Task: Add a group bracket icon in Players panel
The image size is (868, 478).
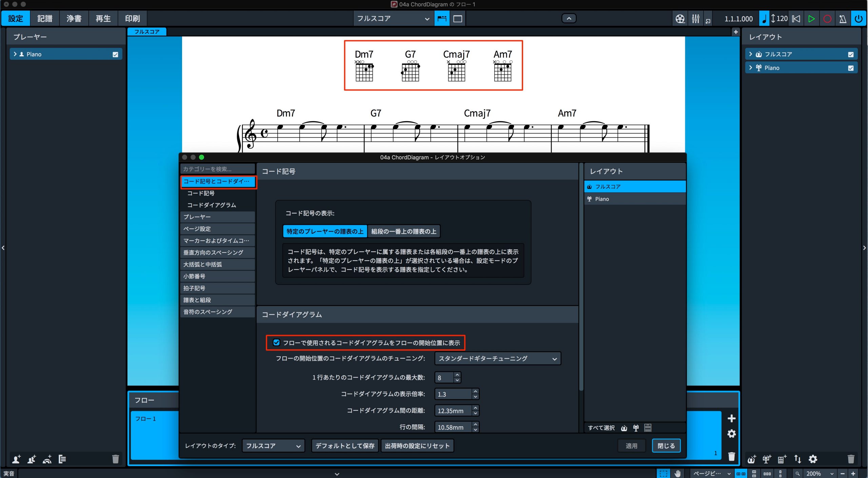Action: (62, 459)
